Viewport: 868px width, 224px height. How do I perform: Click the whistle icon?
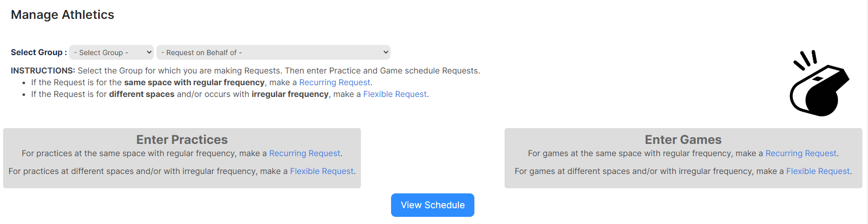pyautogui.click(x=819, y=83)
